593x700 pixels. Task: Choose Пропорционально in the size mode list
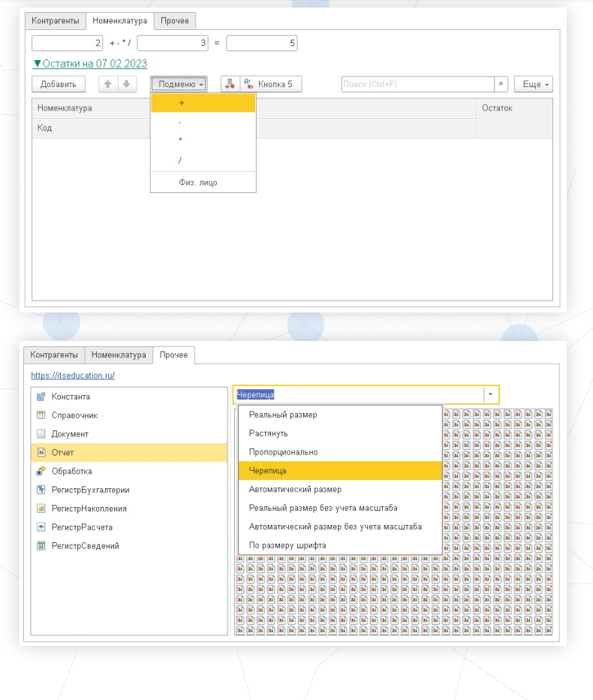283,452
